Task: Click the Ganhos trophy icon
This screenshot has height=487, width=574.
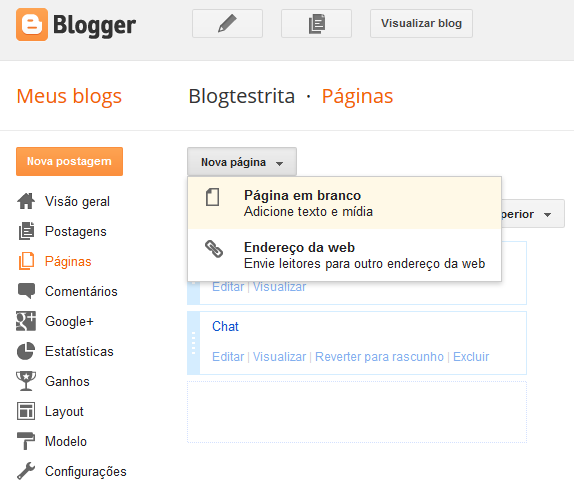Action: tap(26, 381)
